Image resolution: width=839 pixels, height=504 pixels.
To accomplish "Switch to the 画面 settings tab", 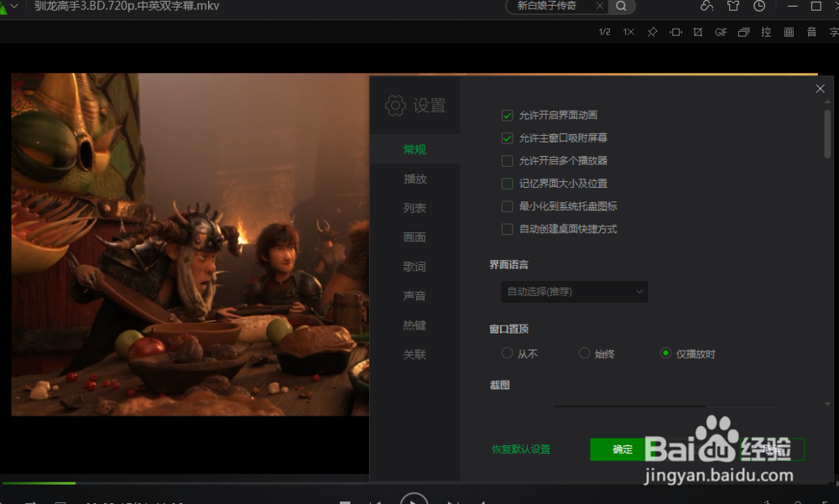I will [x=414, y=237].
